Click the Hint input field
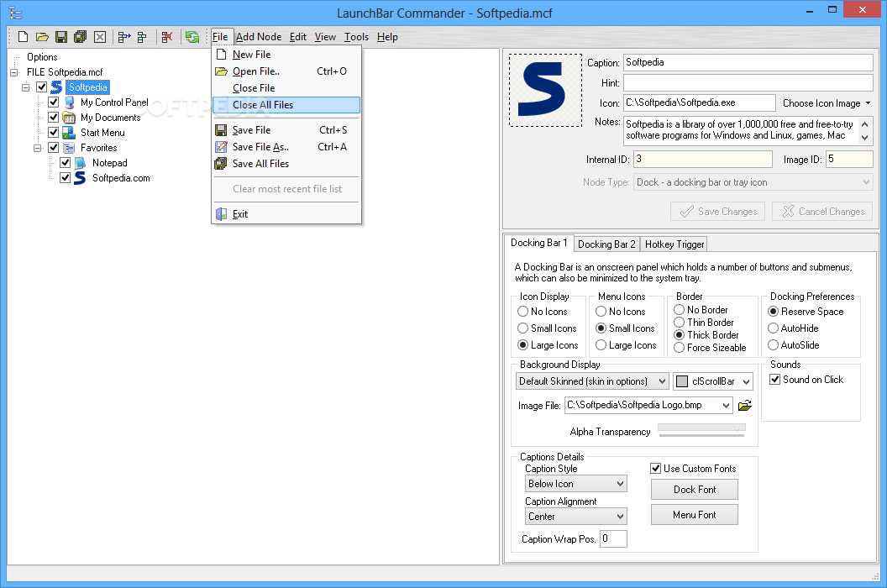Image resolution: width=887 pixels, height=588 pixels. pos(748,82)
